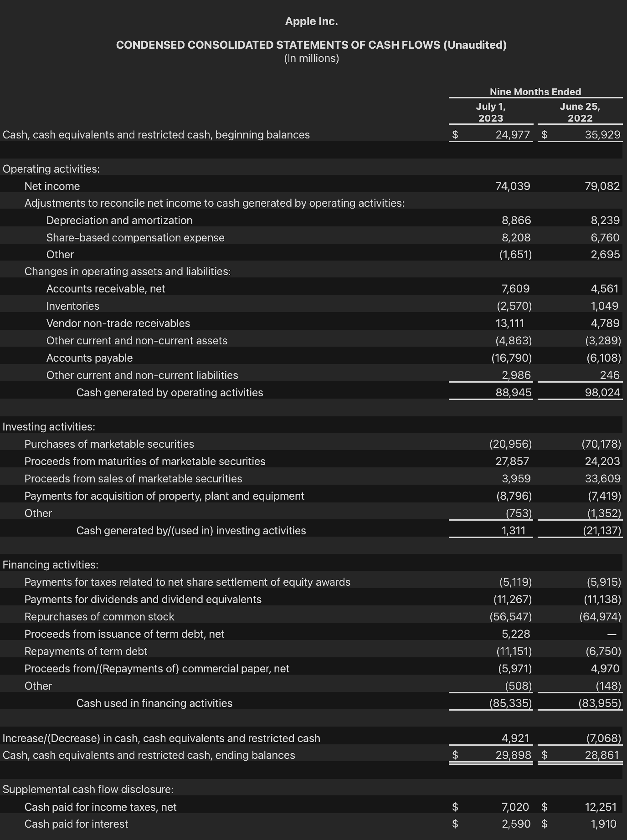This screenshot has height=840, width=627.
Task: Select the operating cash total 88,945
Action: 514,393
